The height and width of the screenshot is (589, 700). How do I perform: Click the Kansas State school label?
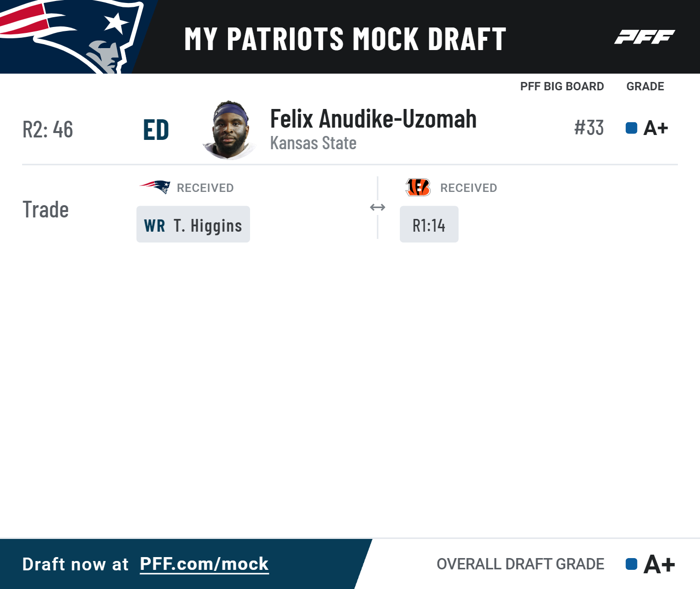click(x=313, y=143)
